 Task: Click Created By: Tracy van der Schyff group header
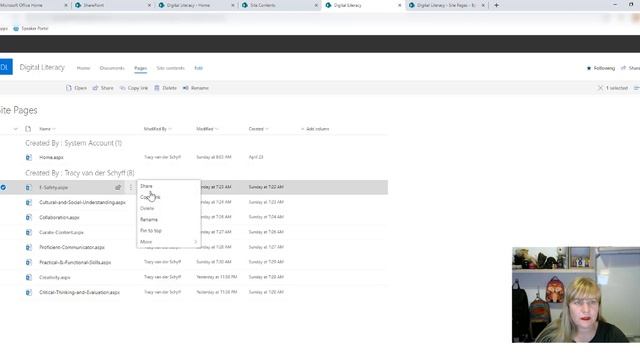[80, 173]
